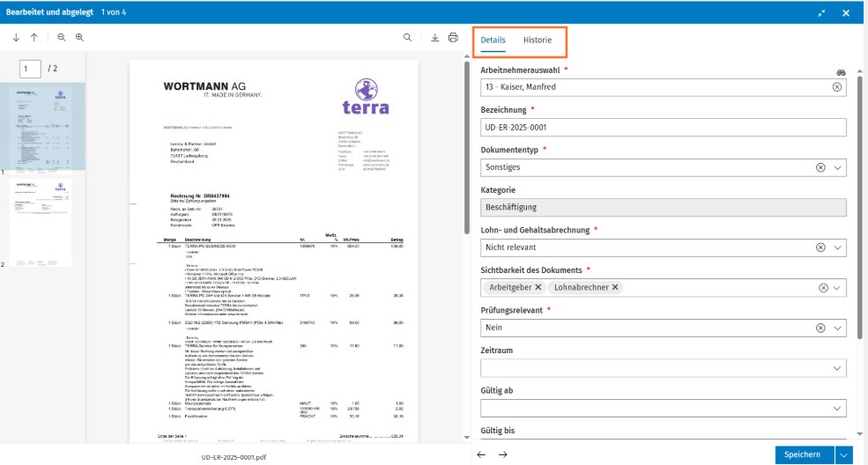The height and width of the screenshot is (465, 868).
Task: Expand Lohn- und Gehaltsabrechnung dropdown
Action: 837,247
